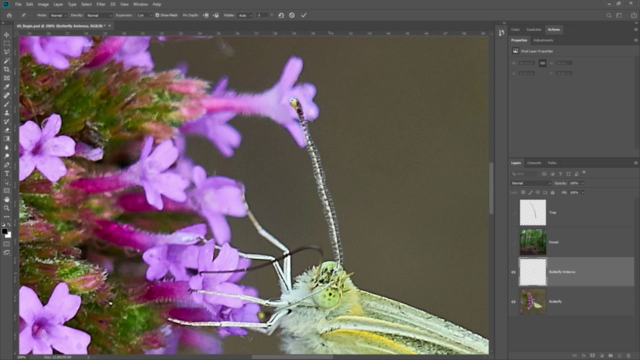The height and width of the screenshot is (360, 640).
Task: Select the Eraser tool
Action: (x=7, y=130)
